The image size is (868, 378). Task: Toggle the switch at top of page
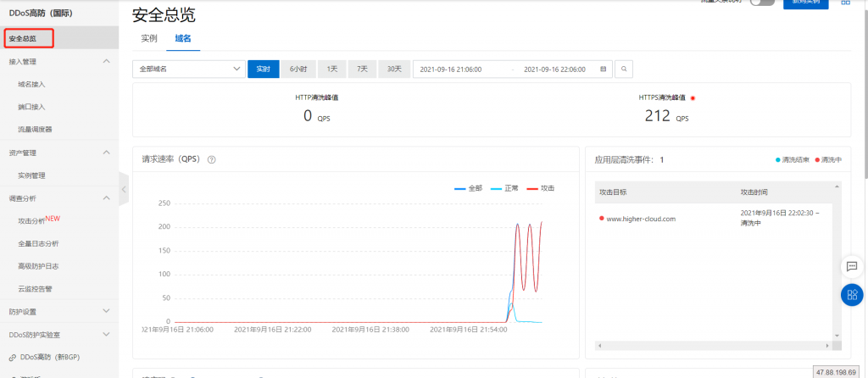(x=762, y=3)
